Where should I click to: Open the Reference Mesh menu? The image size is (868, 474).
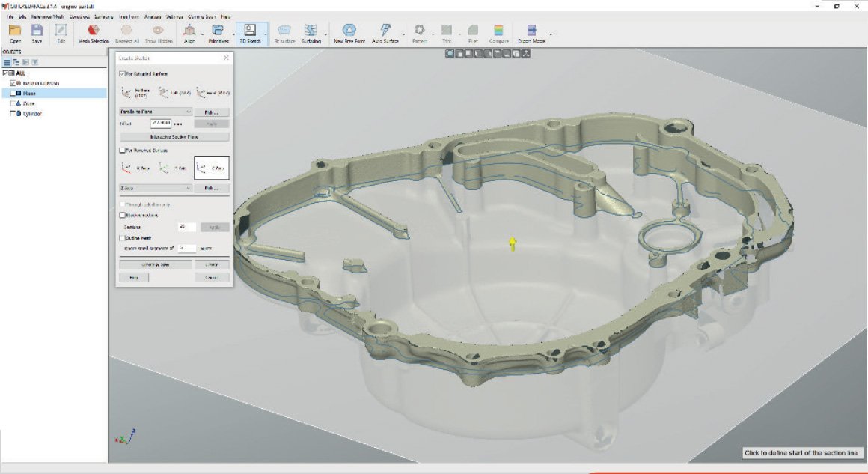click(x=48, y=16)
